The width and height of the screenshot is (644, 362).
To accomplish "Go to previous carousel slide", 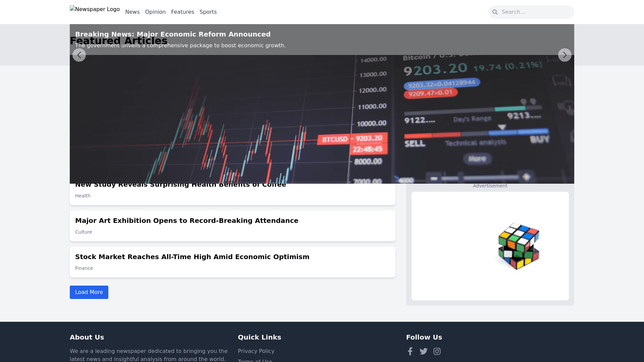I will click(x=79, y=55).
